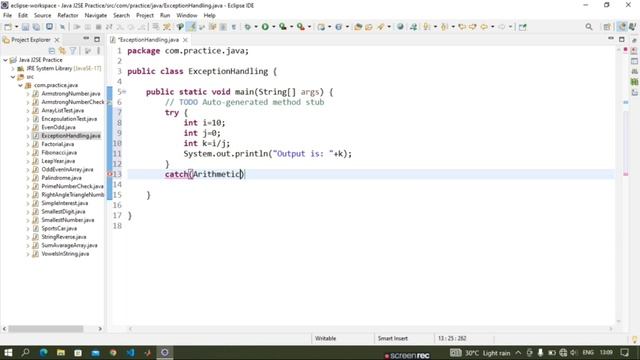Open the Back history dropdown arrow
640x360 pixels.
pyautogui.click(x=492, y=27)
